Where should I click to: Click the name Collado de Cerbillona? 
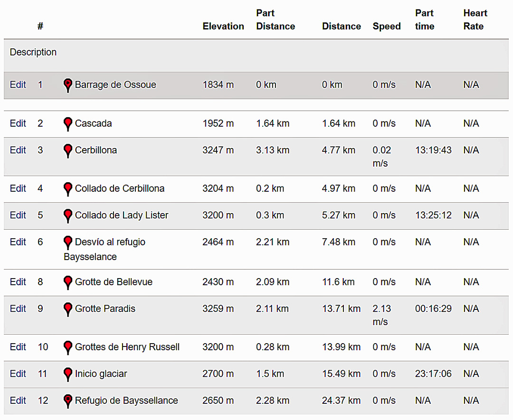[x=119, y=188]
